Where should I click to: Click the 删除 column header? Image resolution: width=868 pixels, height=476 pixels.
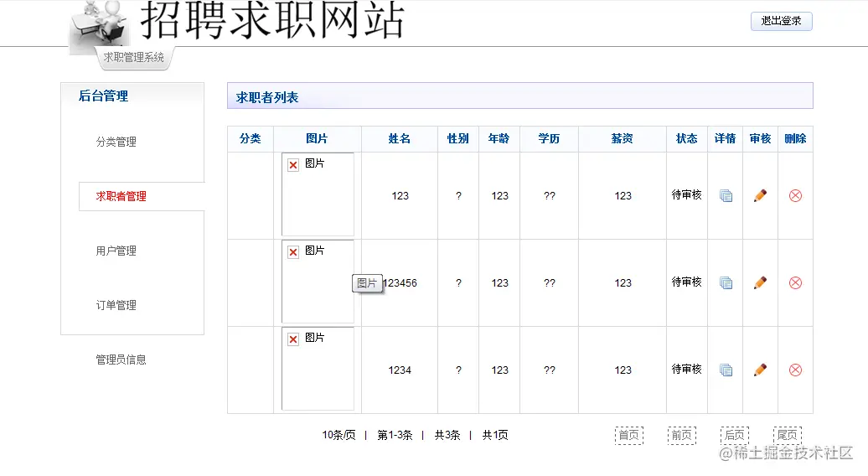coord(795,139)
